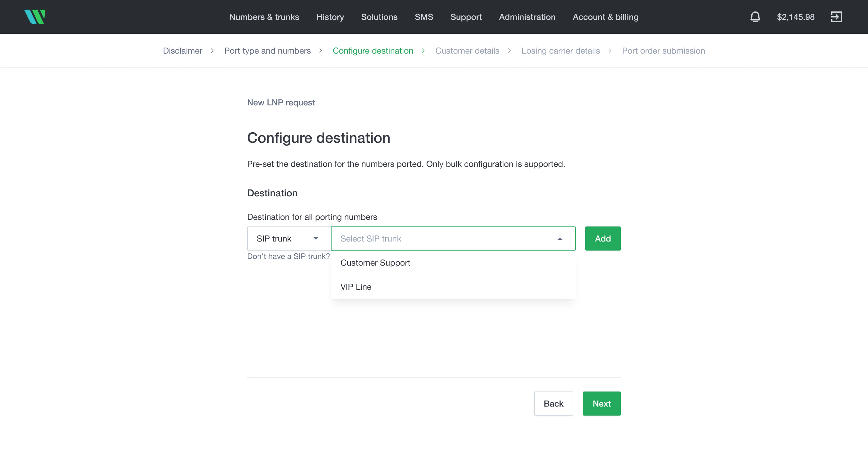
Task: Choose Customer Support from trunk list
Action: pyautogui.click(x=375, y=263)
